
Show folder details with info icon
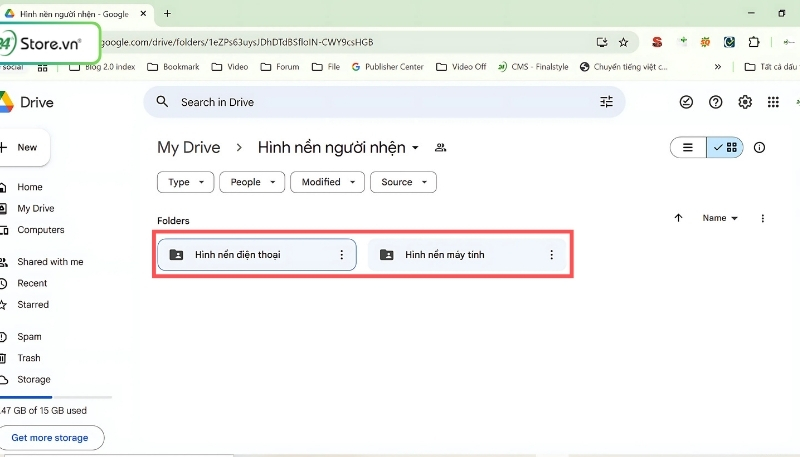[x=759, y=148]
